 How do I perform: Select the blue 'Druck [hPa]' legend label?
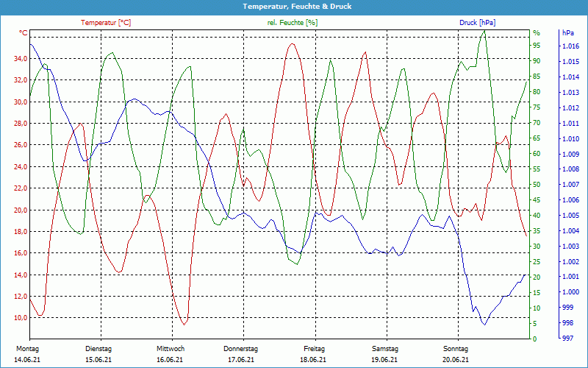click(477, 23)
